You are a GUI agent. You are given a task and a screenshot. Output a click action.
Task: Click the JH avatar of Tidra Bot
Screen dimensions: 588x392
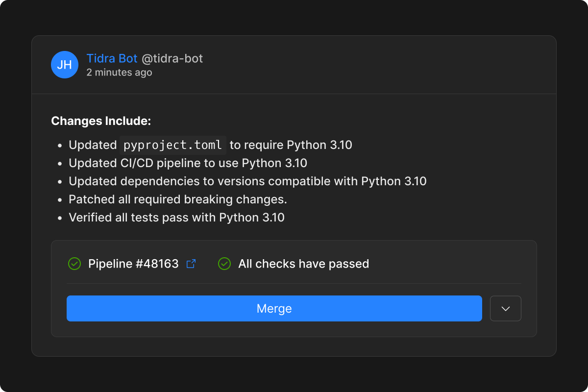65,65
